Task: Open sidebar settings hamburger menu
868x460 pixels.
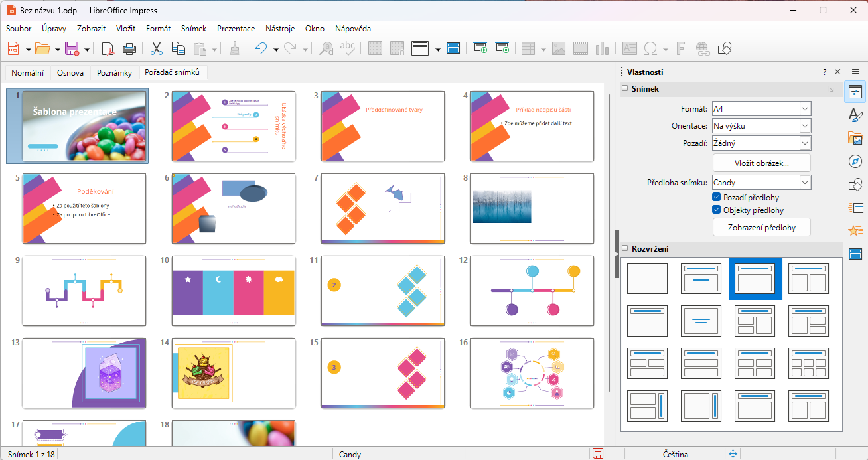Action: point(855,72)
